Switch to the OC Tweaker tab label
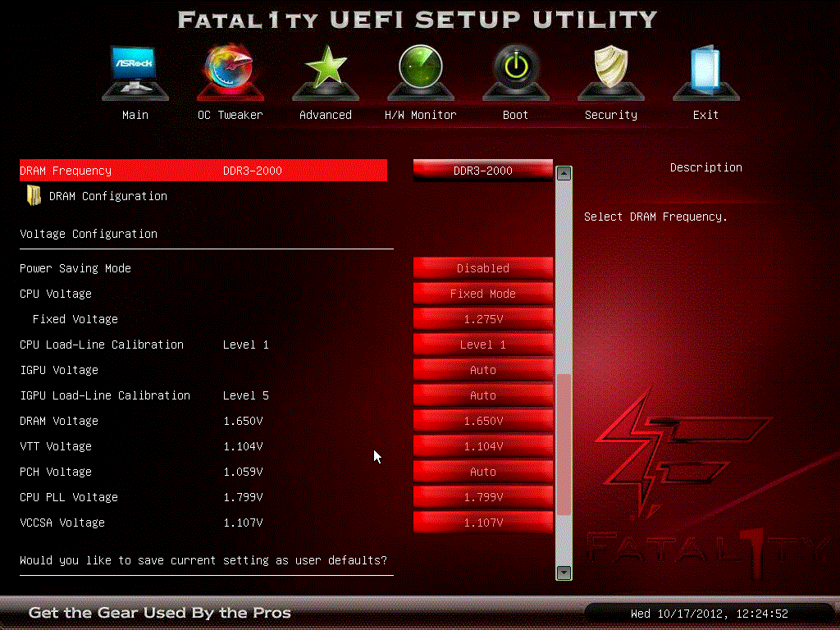The width and height of the screenshot is (840, 630). 231,115
